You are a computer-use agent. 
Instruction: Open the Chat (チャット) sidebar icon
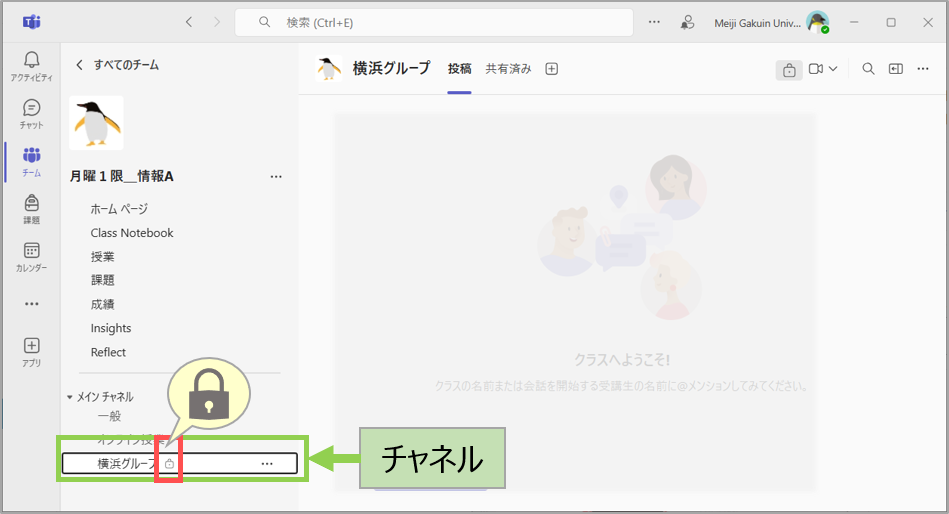31,113
